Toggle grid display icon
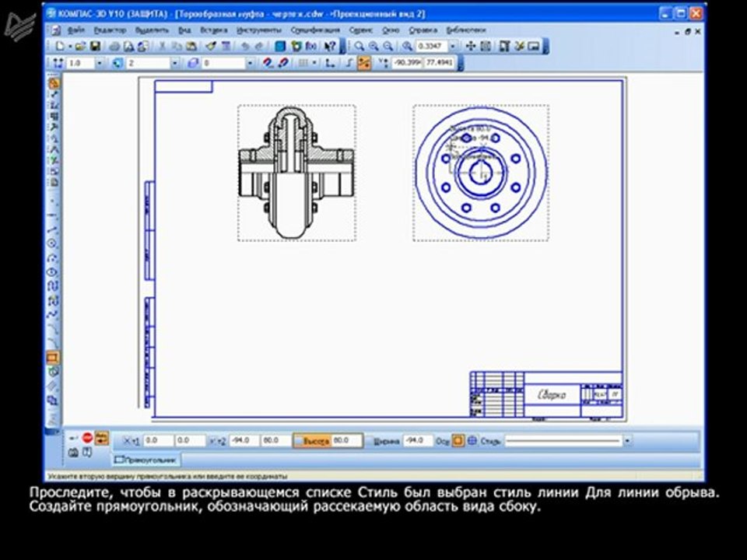Image resolution: width=747 pixels, height=560 pixels. 303,63
